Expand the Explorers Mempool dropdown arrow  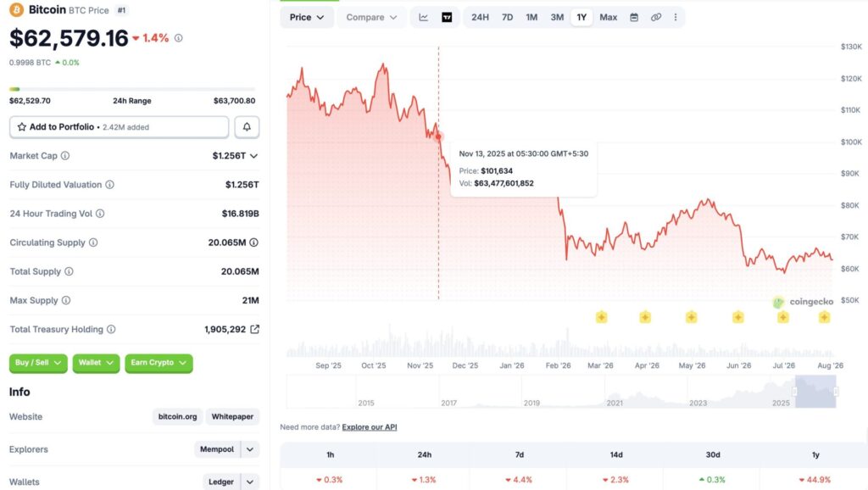pos(250,449)
